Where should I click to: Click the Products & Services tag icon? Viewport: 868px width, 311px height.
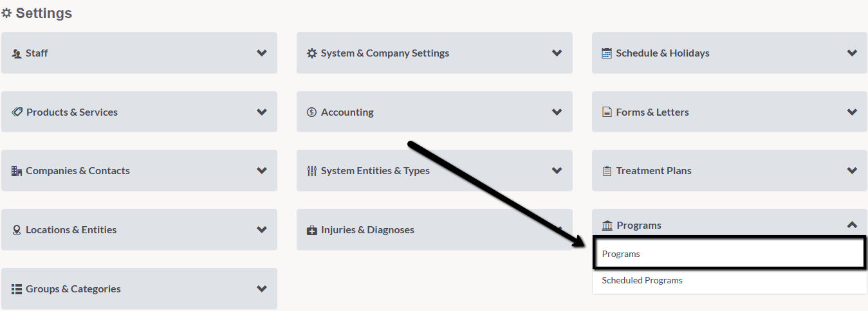17,112
